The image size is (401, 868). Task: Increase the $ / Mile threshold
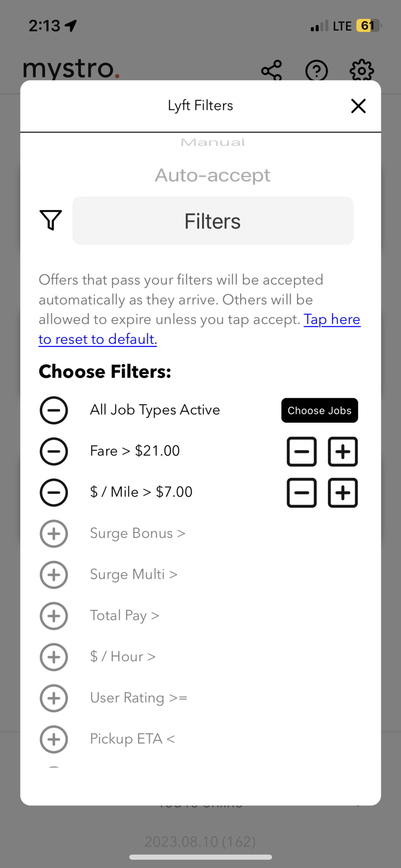tap(342, 493)
